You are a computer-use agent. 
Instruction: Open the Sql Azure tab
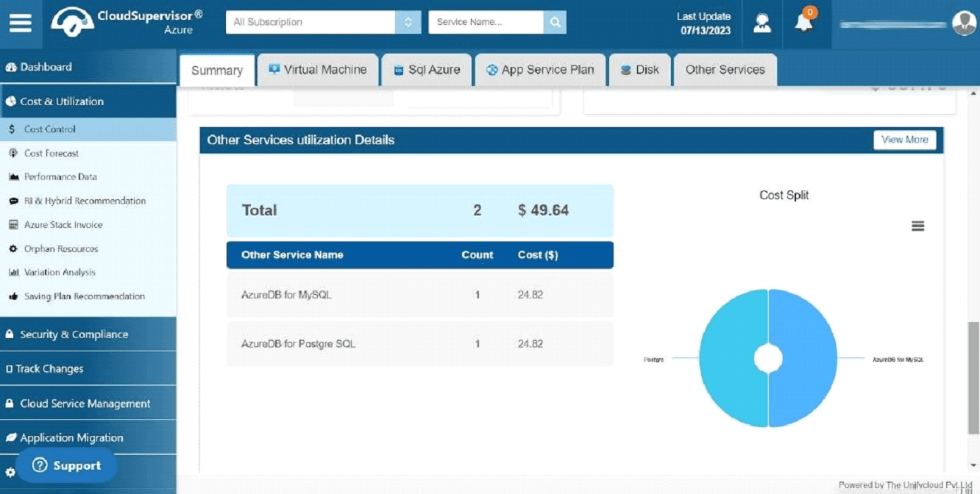pos(427,70)
